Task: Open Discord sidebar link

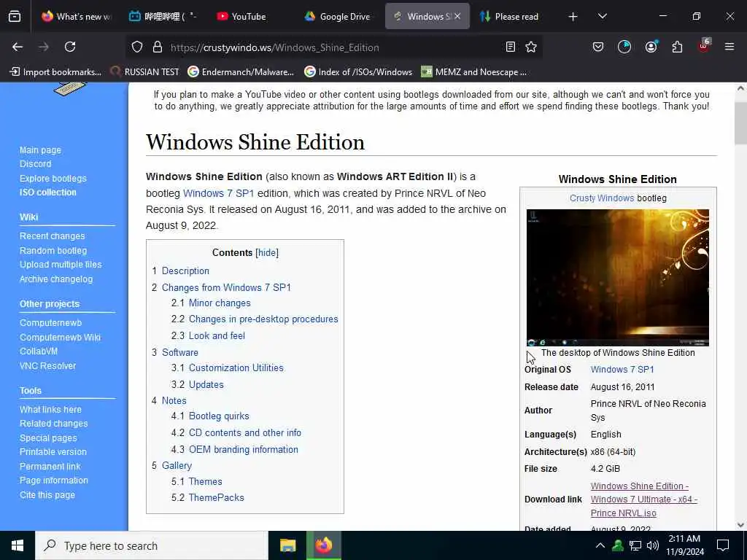Action: click(x=35, y=164)
